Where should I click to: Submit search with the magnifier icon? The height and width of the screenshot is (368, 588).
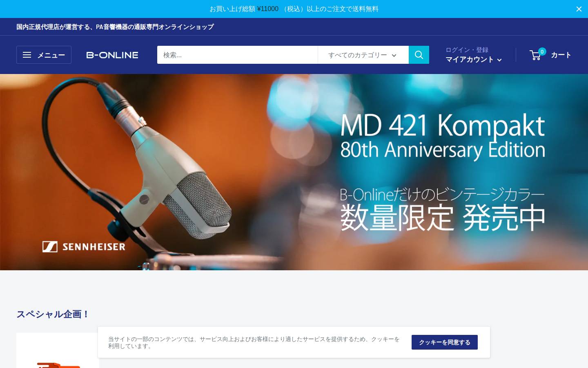419,55
